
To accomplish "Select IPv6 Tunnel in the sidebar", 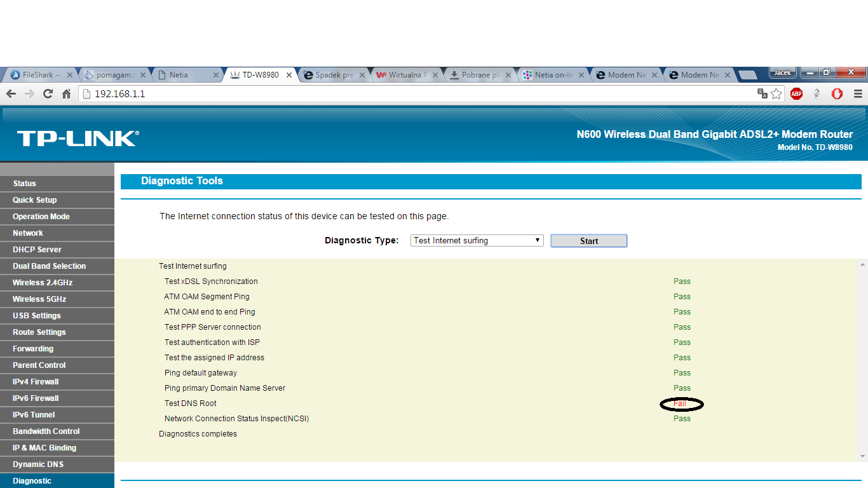I will (x=57, y=415).
